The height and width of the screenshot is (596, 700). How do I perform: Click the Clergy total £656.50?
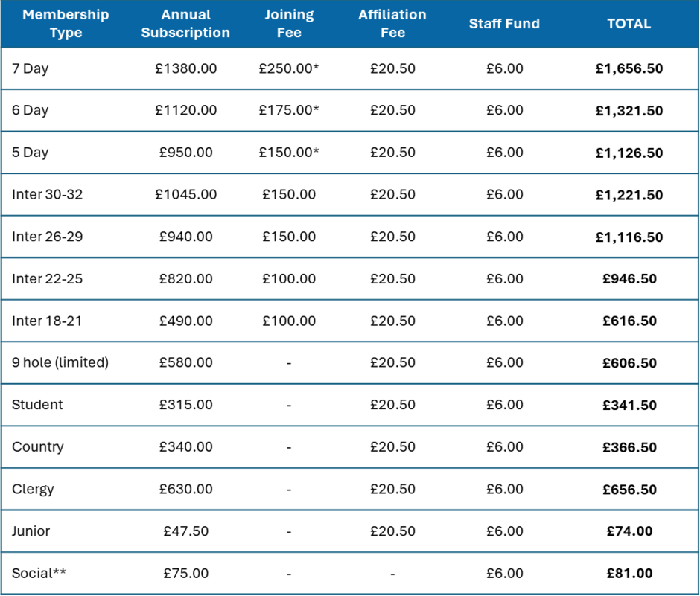(x=629, y=490)
